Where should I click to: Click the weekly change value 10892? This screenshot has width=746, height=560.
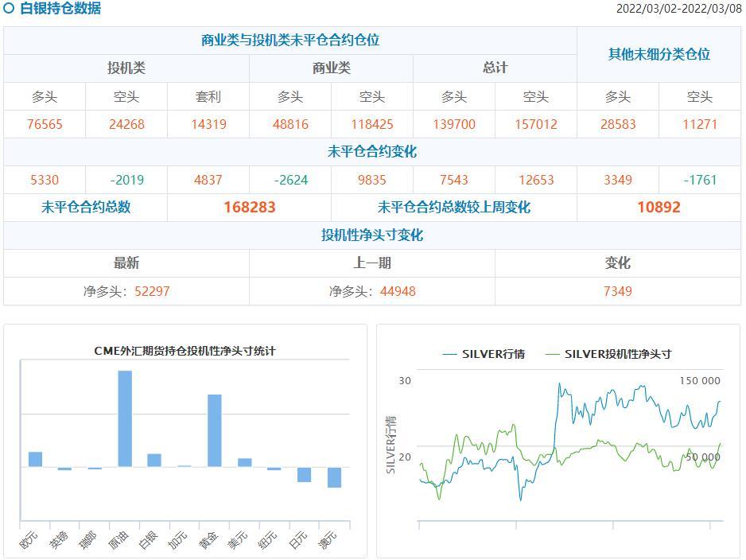click(659, 208)
